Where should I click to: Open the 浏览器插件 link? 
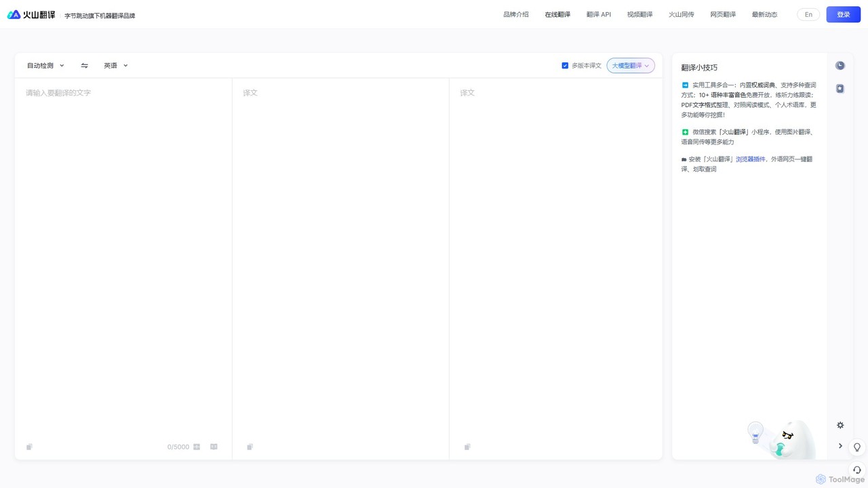pos(750,159)
